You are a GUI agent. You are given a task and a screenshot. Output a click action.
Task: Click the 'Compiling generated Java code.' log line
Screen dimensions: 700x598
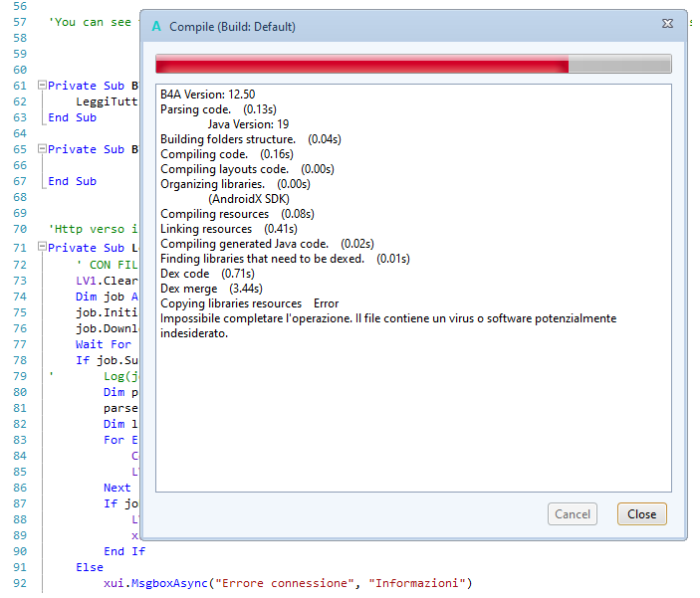coord(267,244)
